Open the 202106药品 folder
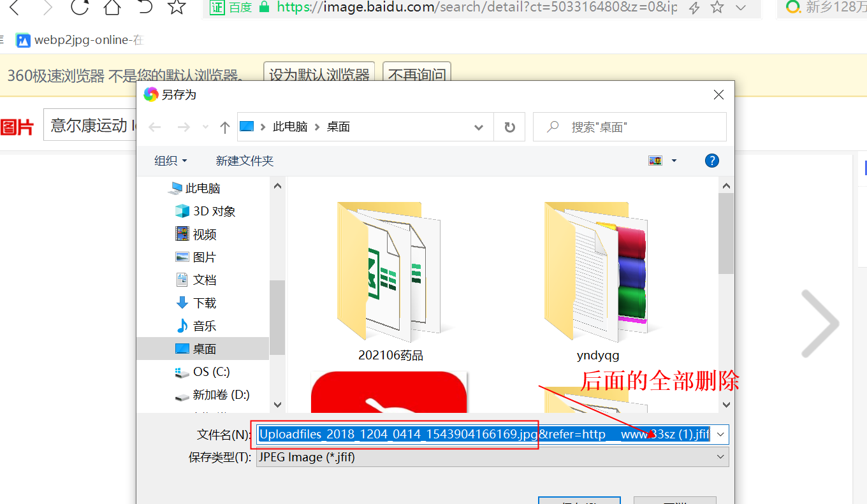Image resolution: width=867 pixels, height=504 pixels. [389, 271]
